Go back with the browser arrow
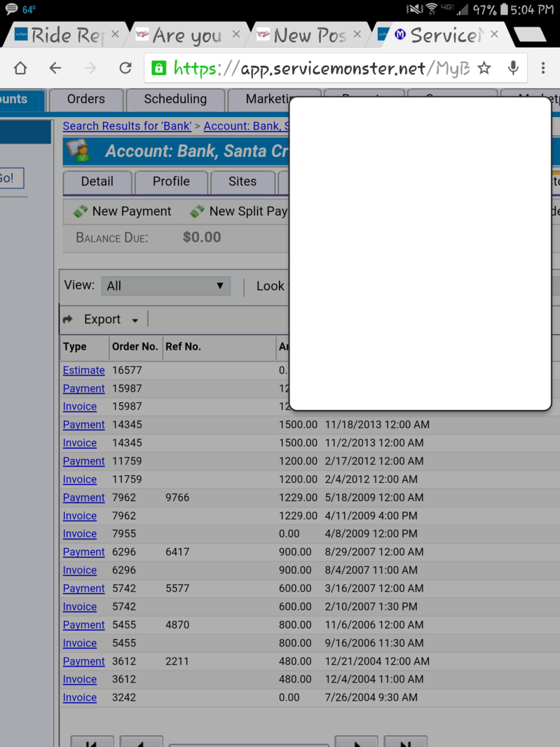This screenshot has height=747, width=560. click(55, 68)
